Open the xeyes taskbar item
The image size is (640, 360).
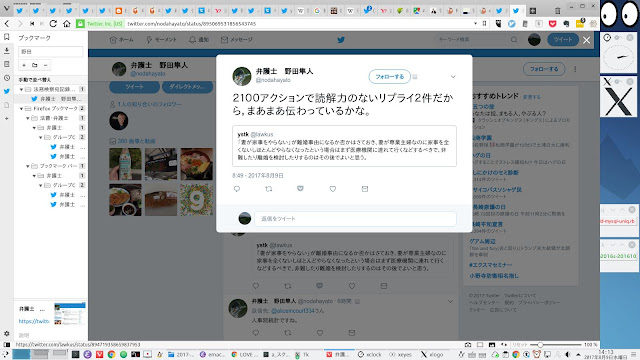(400, 355)
